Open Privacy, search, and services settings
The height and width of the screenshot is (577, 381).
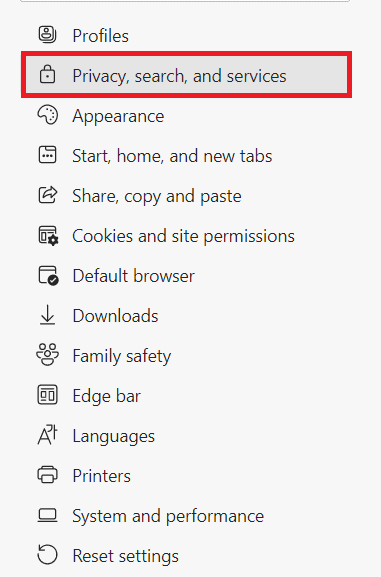click(186, 75)
